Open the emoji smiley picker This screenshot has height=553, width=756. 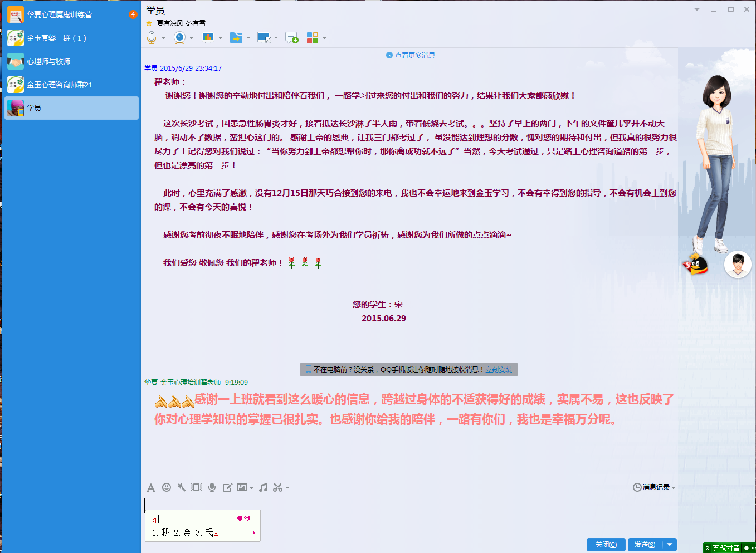click(x=166, y=487)
